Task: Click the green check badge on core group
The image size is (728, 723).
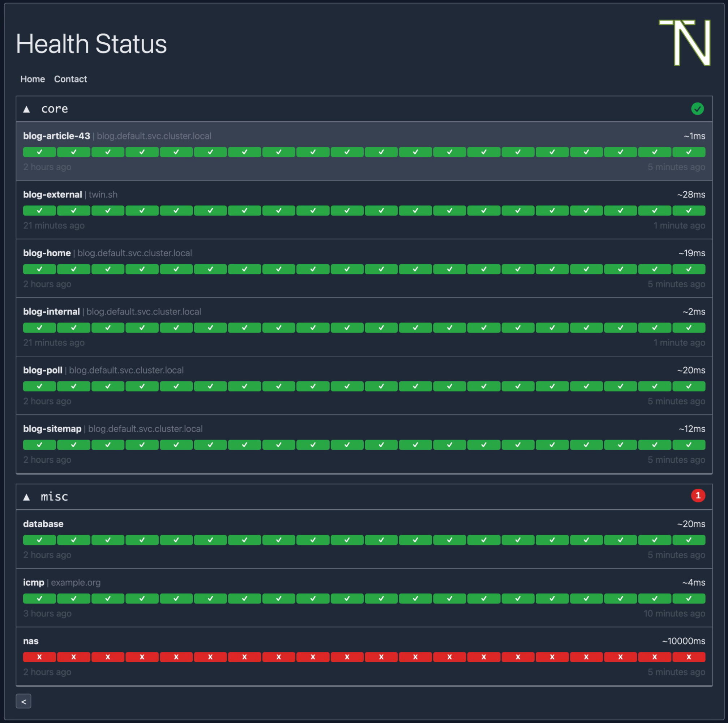Action: (698, 109)
